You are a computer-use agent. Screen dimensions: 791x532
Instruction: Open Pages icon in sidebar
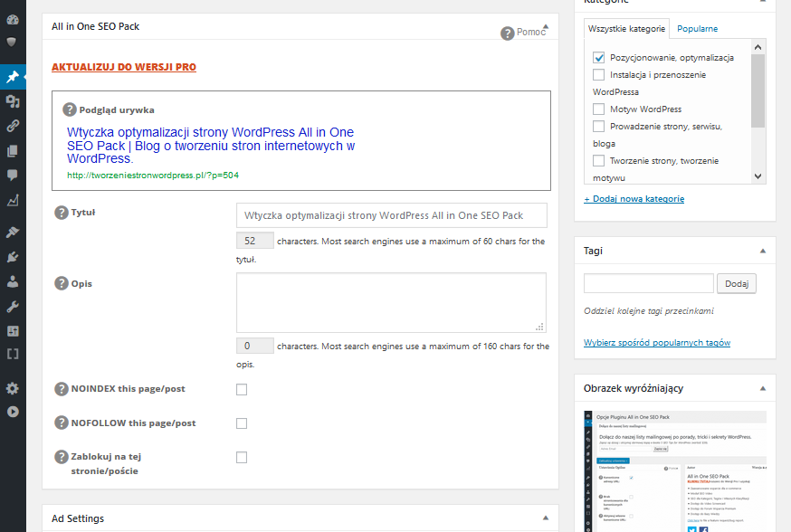pyautogui.click(x=13, y=150)
